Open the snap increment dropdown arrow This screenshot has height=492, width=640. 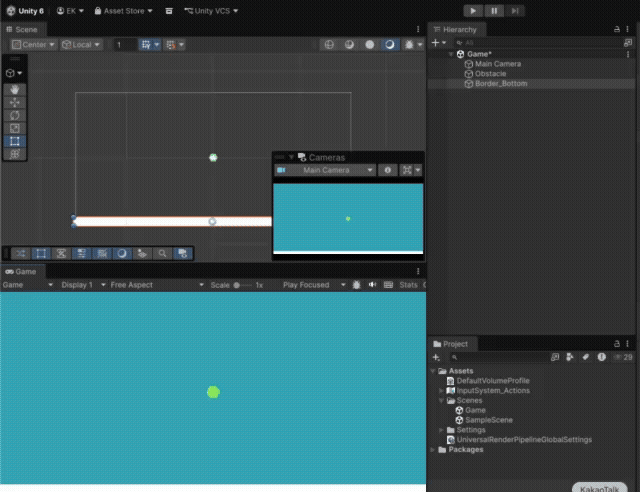click(x=182, y=45)
